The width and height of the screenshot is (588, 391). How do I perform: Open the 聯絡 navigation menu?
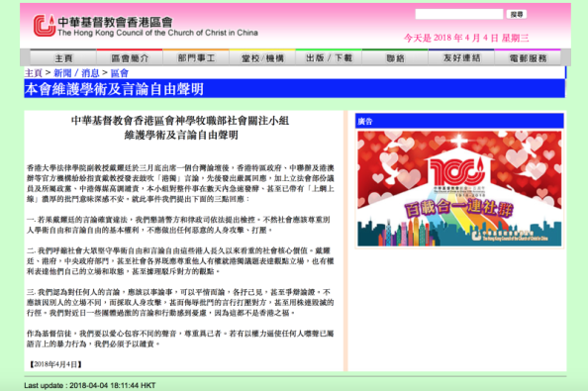(395, 58)
